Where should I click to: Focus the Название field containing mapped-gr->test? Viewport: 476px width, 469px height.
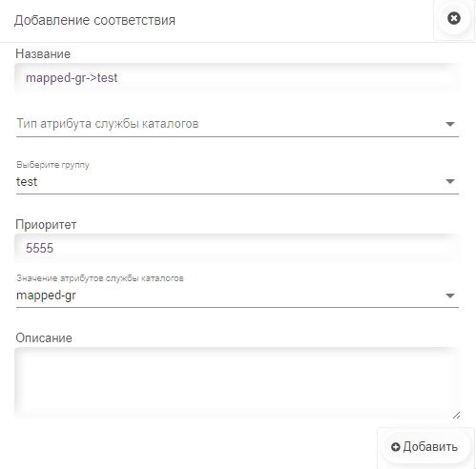point(238,78)
